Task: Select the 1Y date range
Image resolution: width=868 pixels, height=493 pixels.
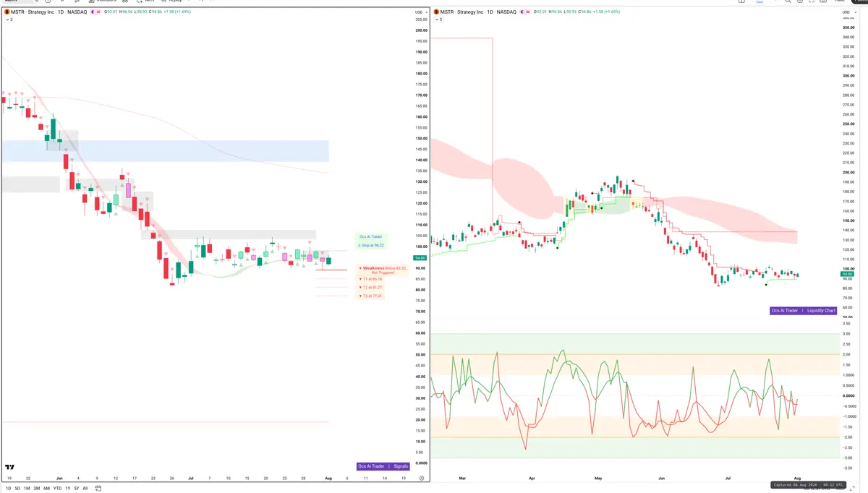Action: coord(68,489)
